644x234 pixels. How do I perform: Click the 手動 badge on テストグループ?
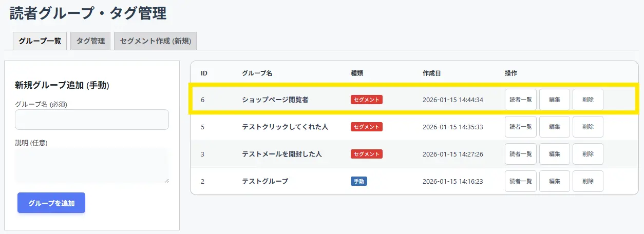tap(358, 181)
